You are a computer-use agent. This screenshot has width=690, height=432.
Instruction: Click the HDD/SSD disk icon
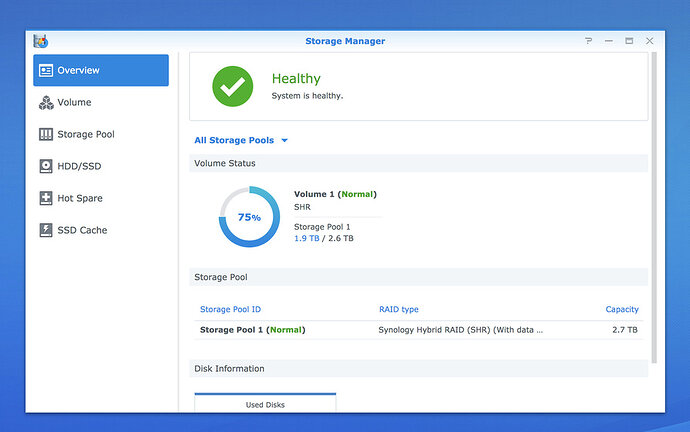[46, 166]
